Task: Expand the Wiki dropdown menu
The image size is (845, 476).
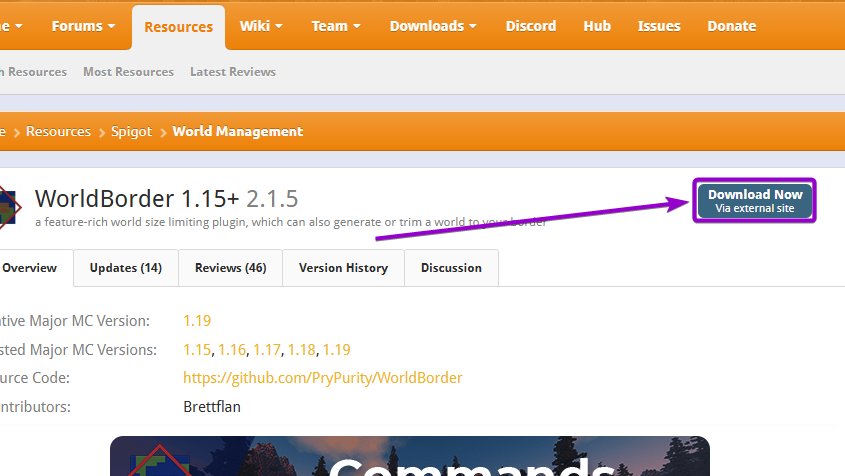Action: pyautogui.click(x=261, y=26)
